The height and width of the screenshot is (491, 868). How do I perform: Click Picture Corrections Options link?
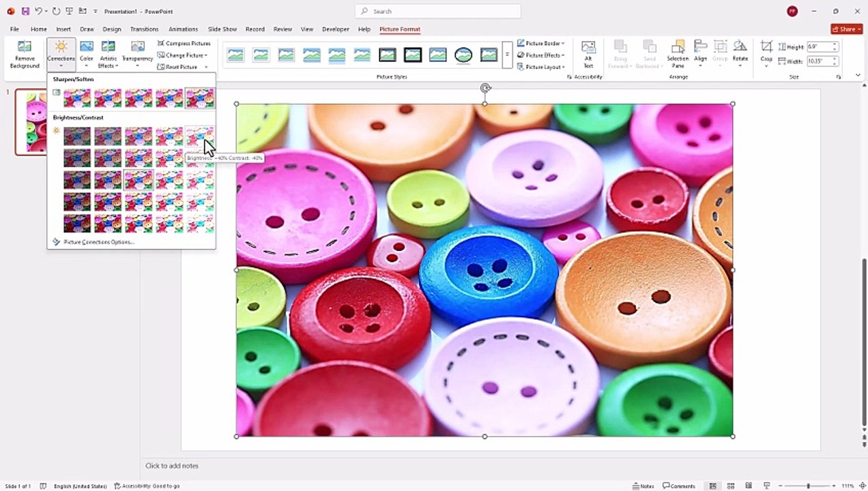coord(98,242)
